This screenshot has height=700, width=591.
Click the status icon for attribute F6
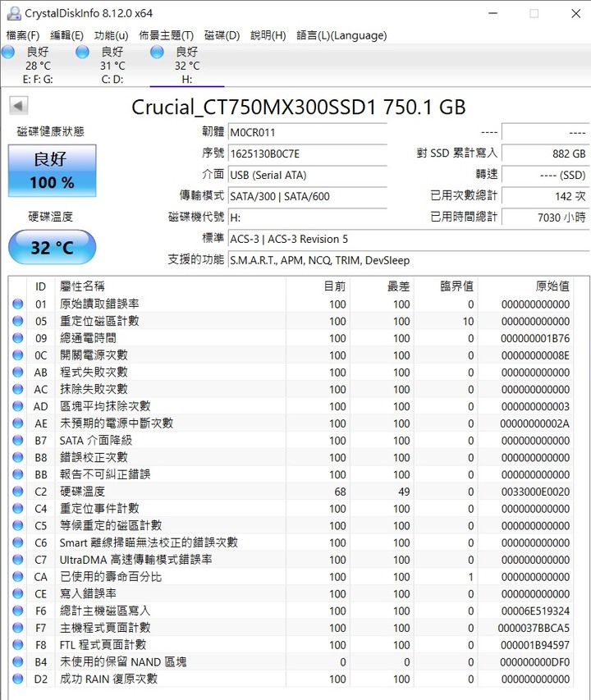(18, 611)
